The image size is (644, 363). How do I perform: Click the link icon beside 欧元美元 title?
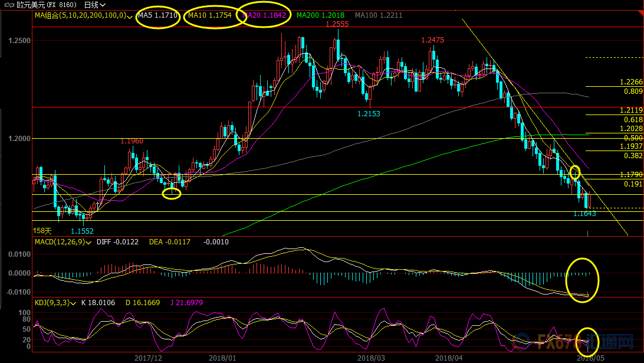click(x=8, y=4)
